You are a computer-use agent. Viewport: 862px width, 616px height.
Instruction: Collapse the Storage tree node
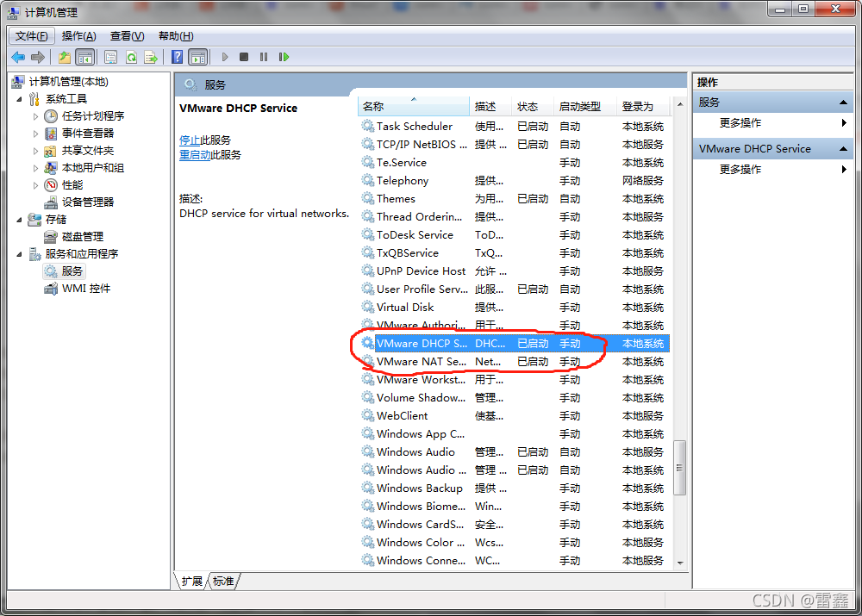pos(20,220)
